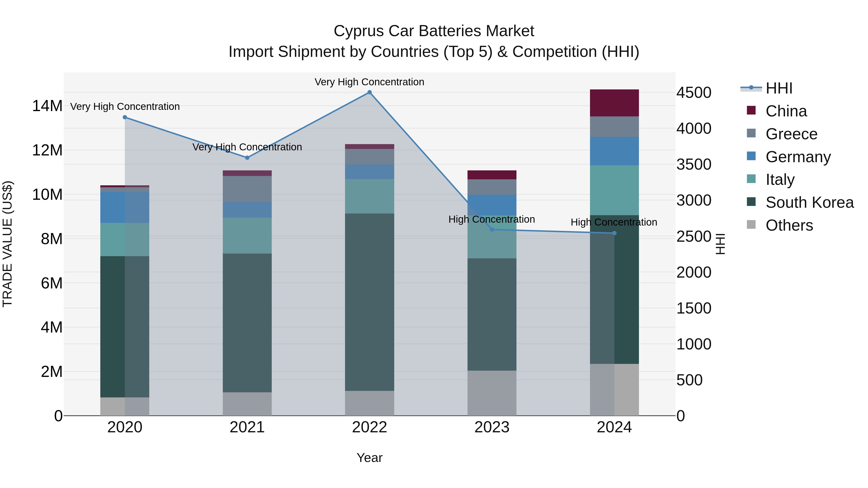Click the 2022 Very High Concentration annotation
This screenshot has height=488, width=868.
369,82
